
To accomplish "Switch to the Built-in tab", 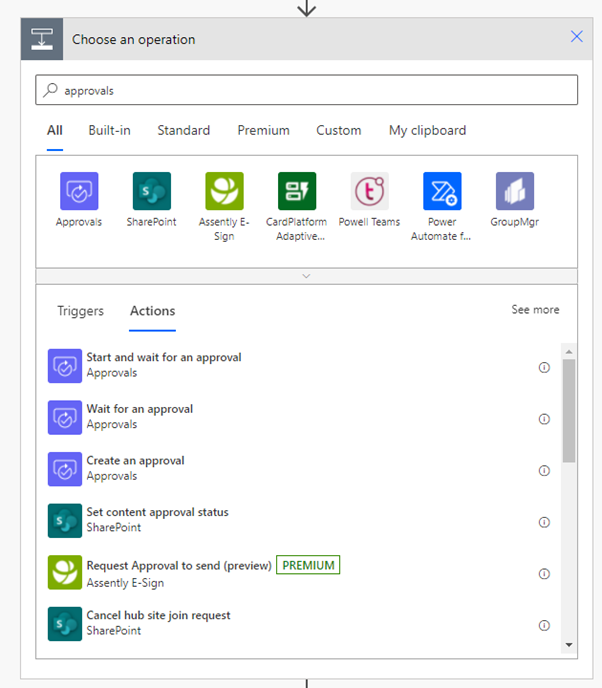I will tap(109, 130).
